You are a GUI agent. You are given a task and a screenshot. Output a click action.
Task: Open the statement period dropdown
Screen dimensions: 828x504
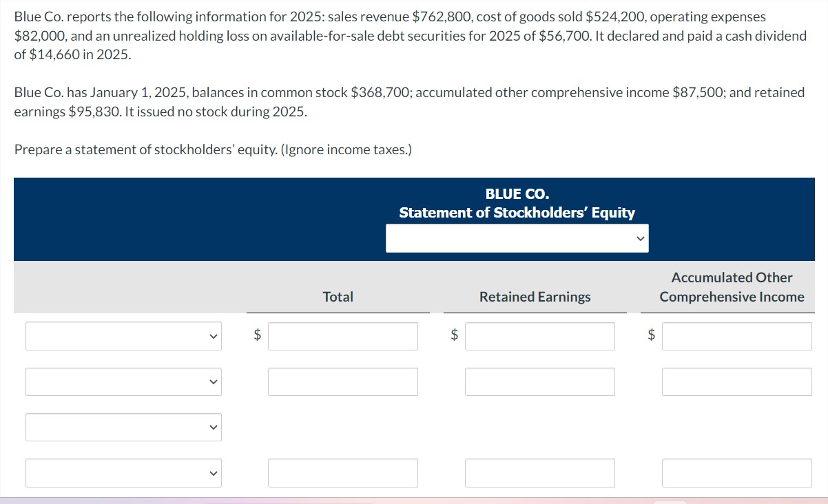[517, 238]
